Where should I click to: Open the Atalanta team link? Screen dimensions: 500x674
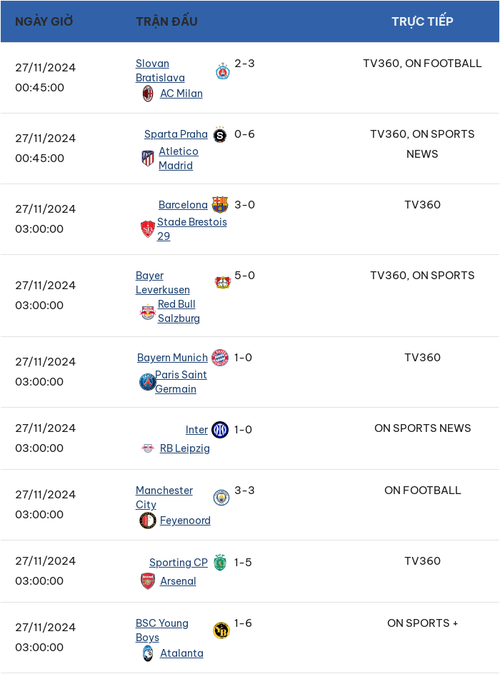tap(182, 653)
